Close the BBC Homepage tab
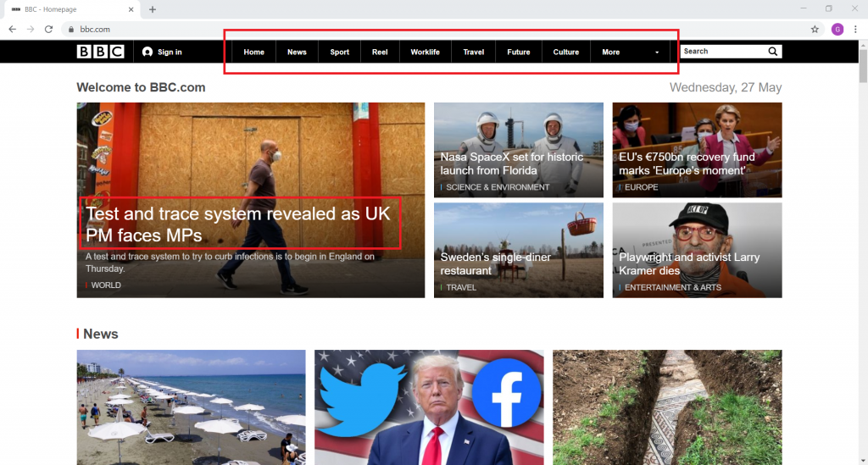The width and height of the screenshot is (868, 465). pyautogui.click(x=130, y=9)
